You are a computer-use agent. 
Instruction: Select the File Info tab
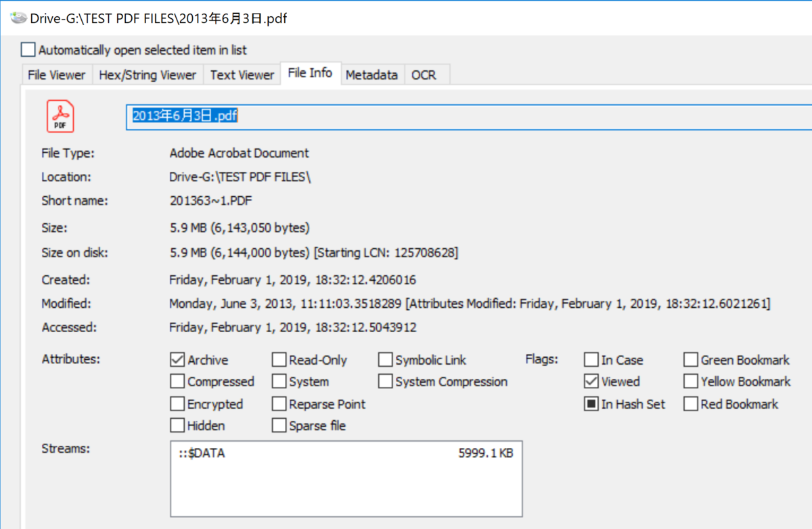point(310,73)
